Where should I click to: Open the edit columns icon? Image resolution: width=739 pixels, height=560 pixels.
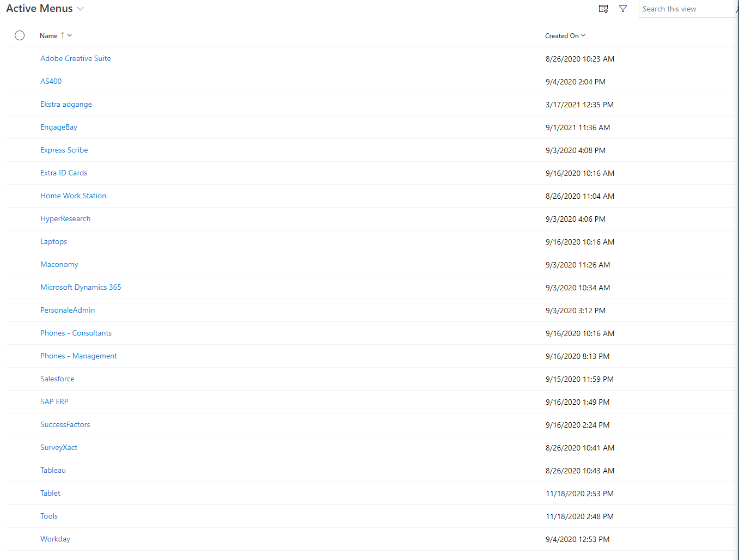click(x=603, y=9)
